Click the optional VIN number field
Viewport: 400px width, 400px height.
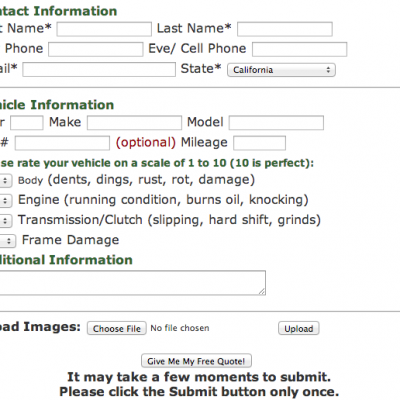click(x=62, y=143)
